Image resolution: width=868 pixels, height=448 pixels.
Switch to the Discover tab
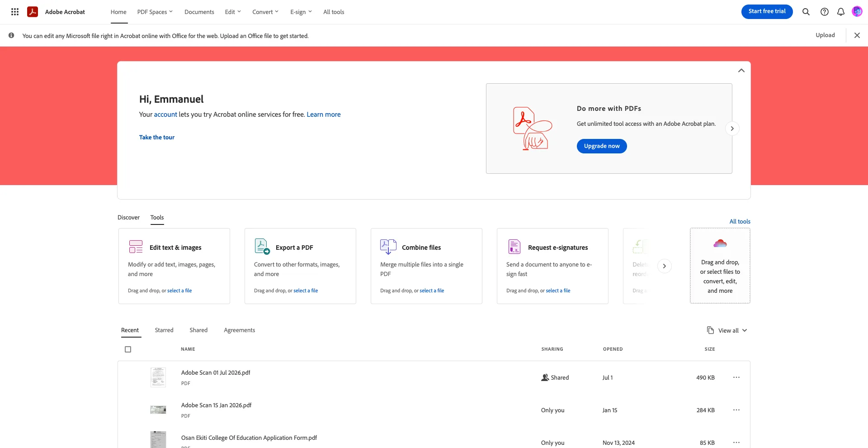[128, 217]
